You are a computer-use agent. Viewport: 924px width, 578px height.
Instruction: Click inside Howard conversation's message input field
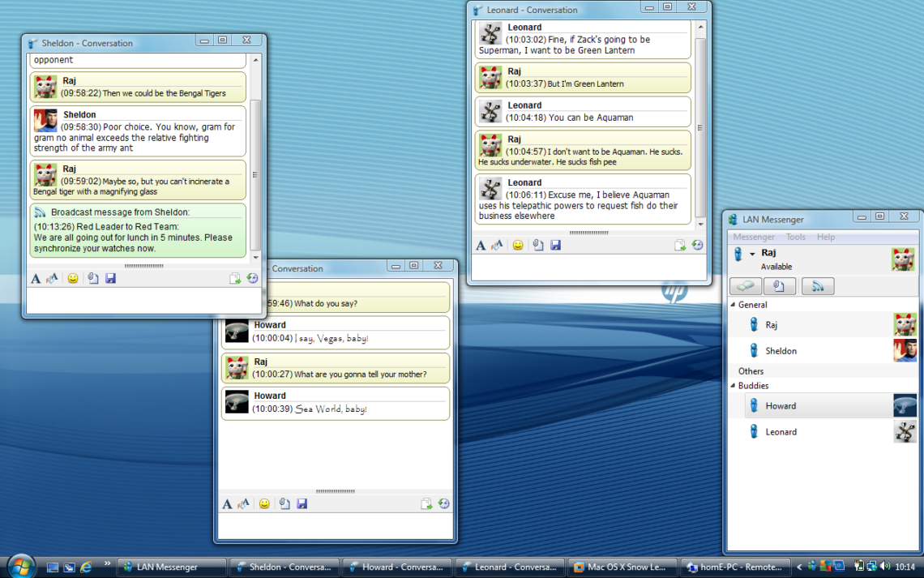click(336, 526)
